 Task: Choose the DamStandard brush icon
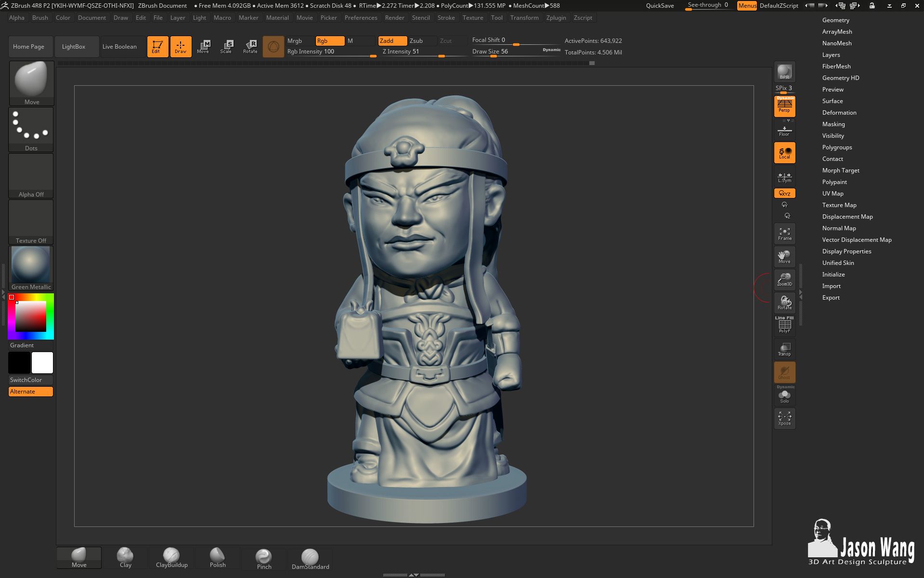coord(310,559)
